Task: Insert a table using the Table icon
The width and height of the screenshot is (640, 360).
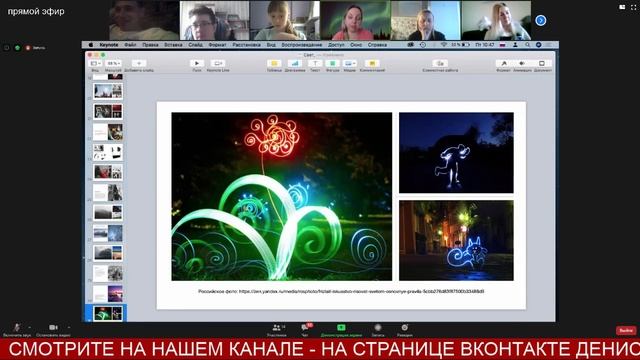Action: [274, 63]
